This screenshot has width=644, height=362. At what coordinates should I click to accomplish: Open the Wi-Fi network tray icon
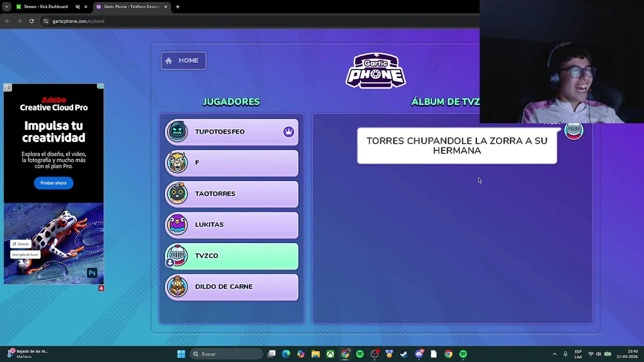(591, 354)
